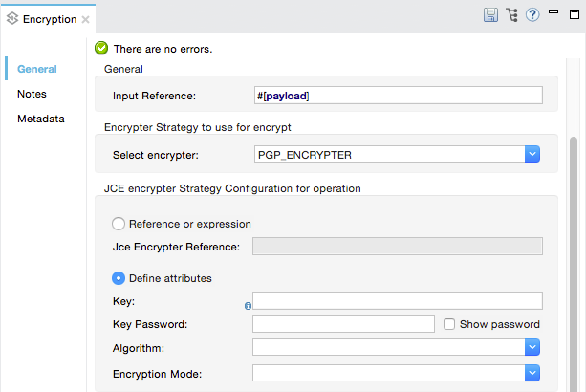Click the 'JCE encrypter Strategy Configuration for operation' heading
Screen dimensions: 586x392
pos(232,188)
